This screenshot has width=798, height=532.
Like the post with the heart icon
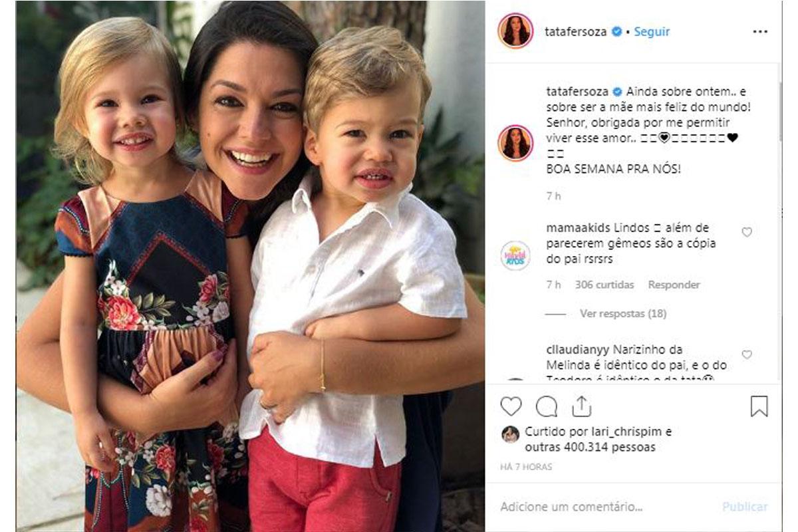pyautogui.click(x=511, y=406)
